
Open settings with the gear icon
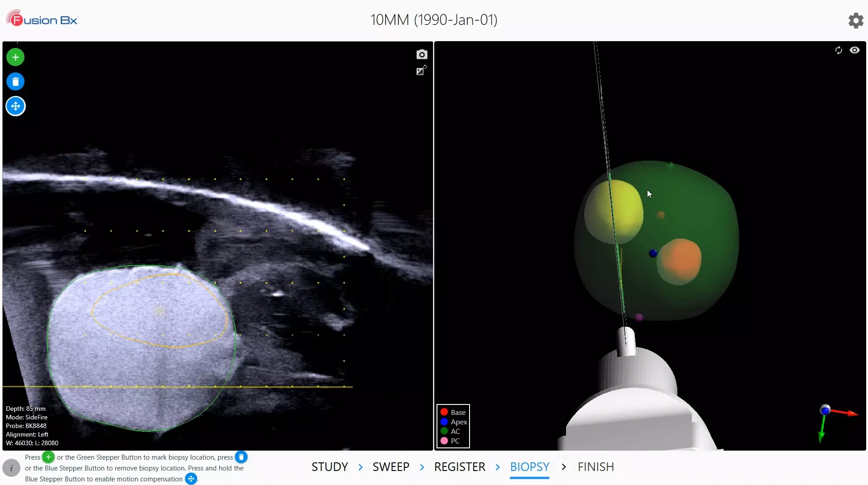pyautogui.click(x=855, y=20)
